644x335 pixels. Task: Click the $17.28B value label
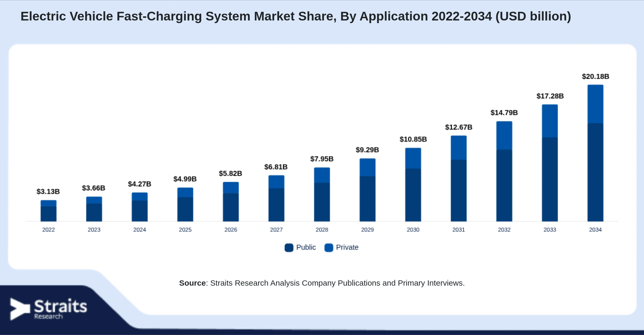pyautogui.click(x=550, y=96)
